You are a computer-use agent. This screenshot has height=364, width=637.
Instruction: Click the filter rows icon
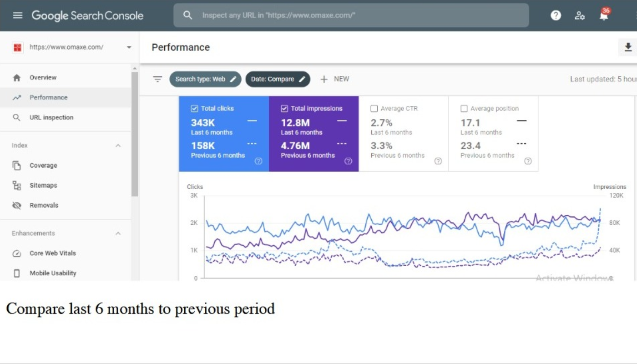tap(157, 79)
